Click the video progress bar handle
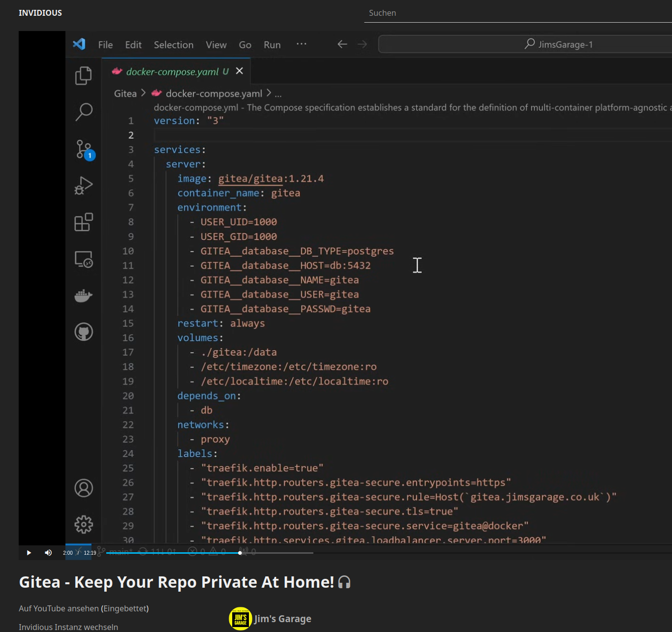Viewport: 672px width, 632px height. click(240, 553)
